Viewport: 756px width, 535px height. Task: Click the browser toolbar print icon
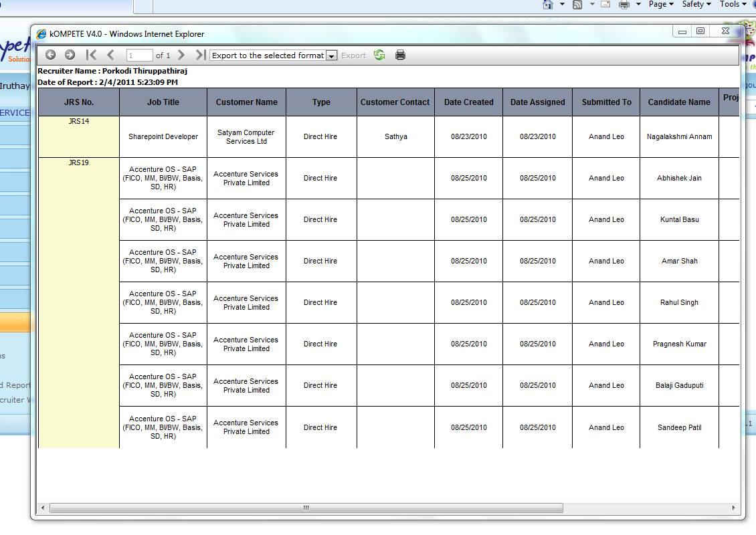click(x=624, y=4)
